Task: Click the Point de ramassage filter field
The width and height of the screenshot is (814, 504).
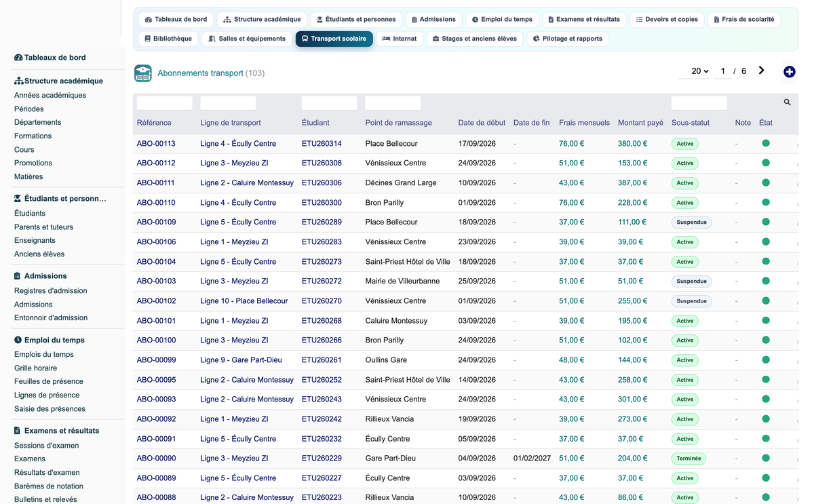Action: [393, 103]
